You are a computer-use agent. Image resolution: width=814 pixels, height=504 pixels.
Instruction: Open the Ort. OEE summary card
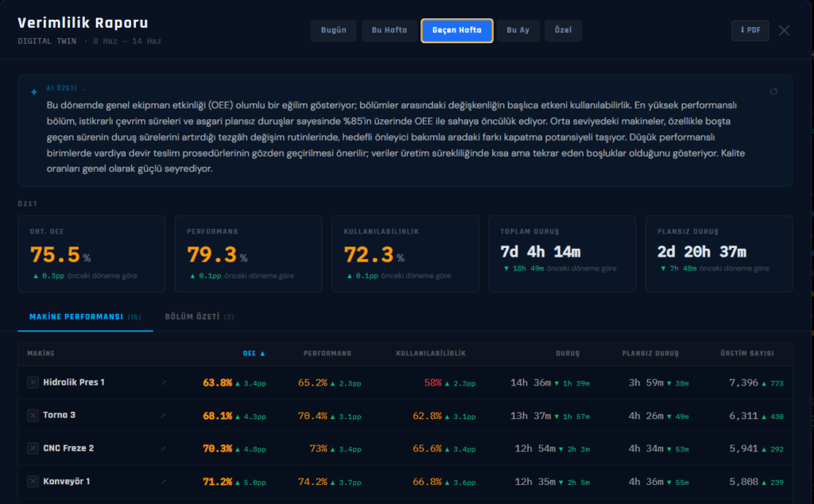pos(91,254)
